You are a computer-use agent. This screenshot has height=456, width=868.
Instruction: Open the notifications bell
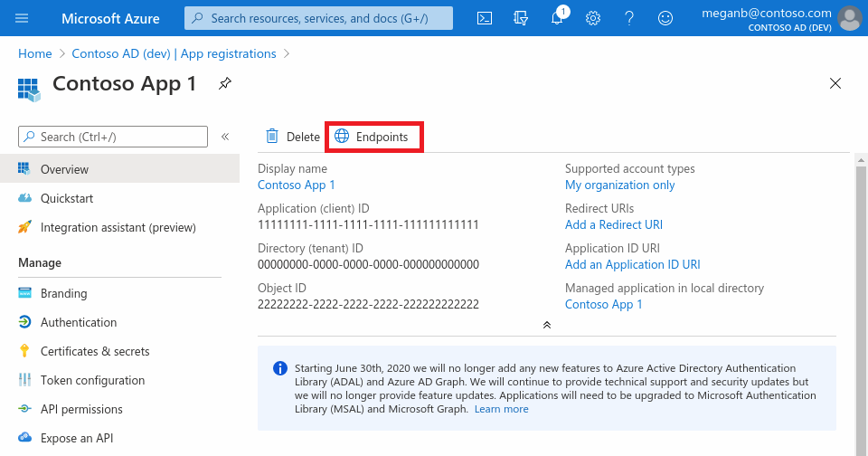pos(558,18)
